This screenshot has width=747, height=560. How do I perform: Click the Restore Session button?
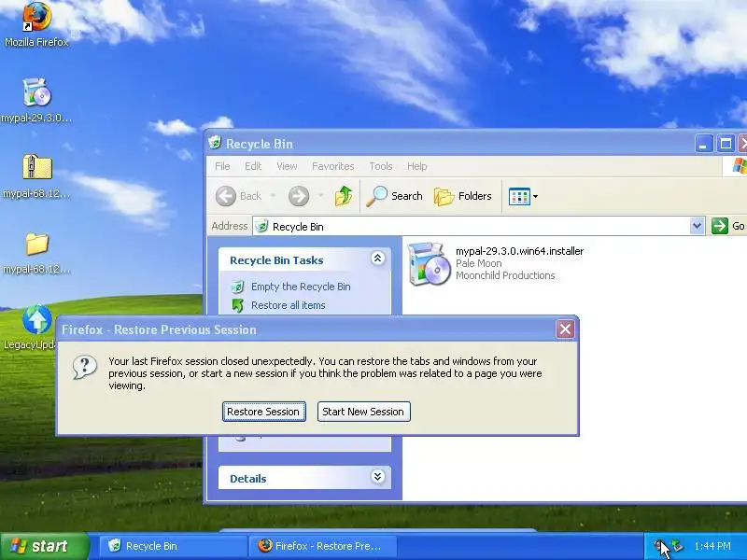tap(263, 412)
